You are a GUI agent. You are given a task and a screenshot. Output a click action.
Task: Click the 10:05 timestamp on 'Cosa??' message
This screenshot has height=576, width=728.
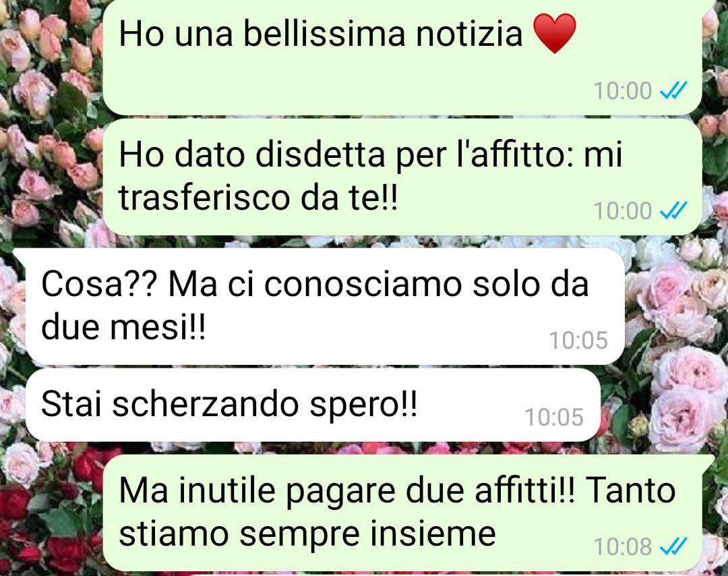coord(578,341)
